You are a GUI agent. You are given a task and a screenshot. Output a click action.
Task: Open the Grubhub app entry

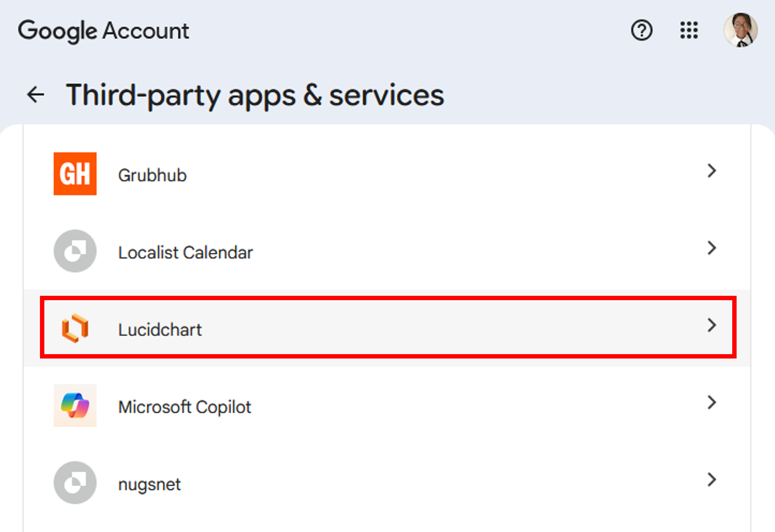pos(387,174)
